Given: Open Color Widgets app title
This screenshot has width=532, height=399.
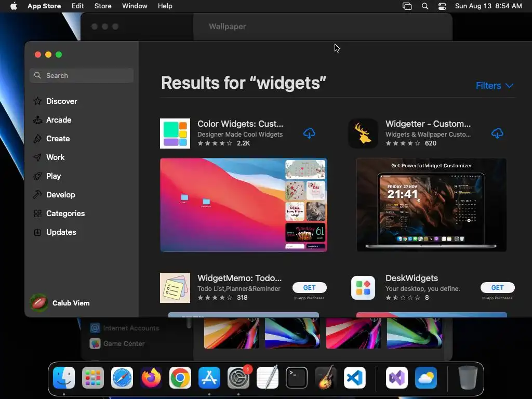Looking at the screenshot, I should [x=240, y=124].
